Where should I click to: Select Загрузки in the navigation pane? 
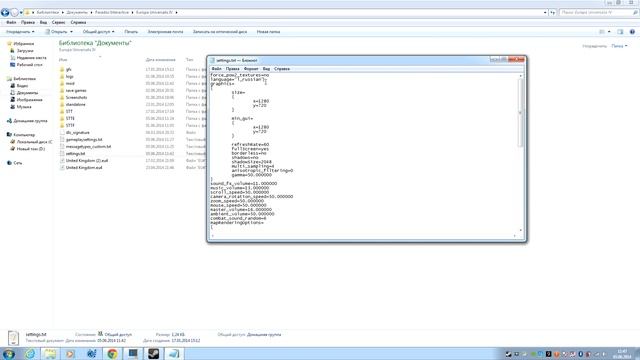tap(25, 51)
